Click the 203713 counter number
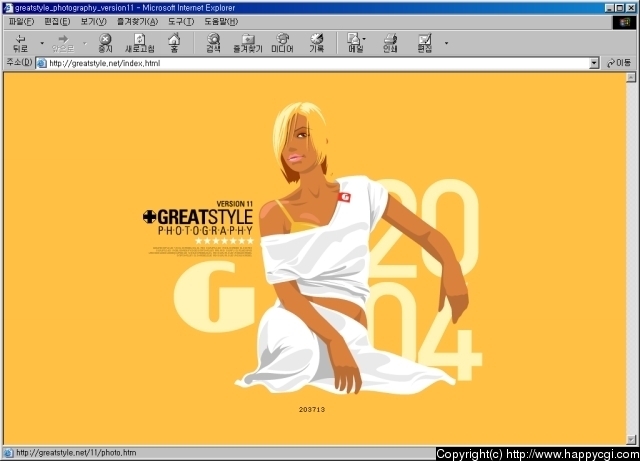This screenshot has width=640, height=461. pos(312,409)
